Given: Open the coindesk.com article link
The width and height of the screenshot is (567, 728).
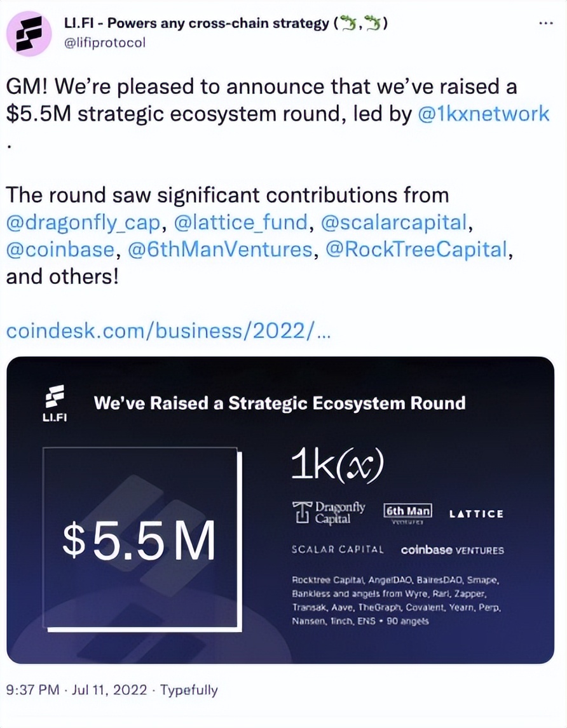Looking at the screenshot, I should (168, 331).
